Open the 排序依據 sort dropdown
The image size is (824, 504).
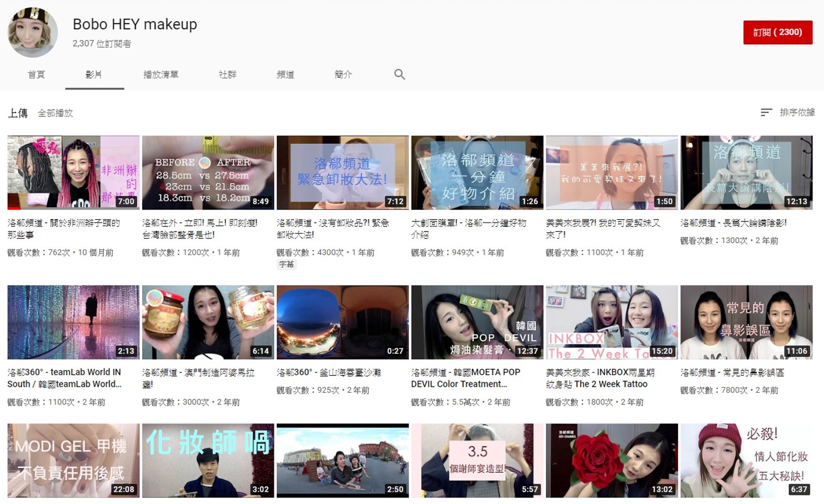[x=797, y=112]
